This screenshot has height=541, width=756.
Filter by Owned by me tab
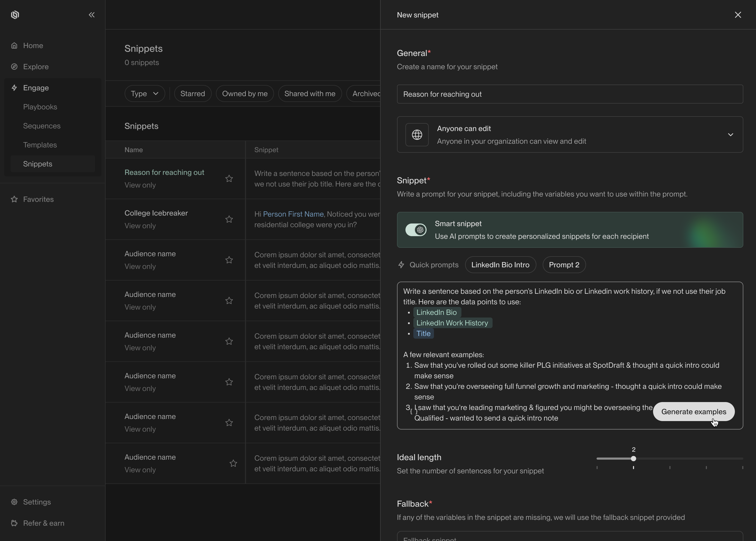[x=245, y=94]
